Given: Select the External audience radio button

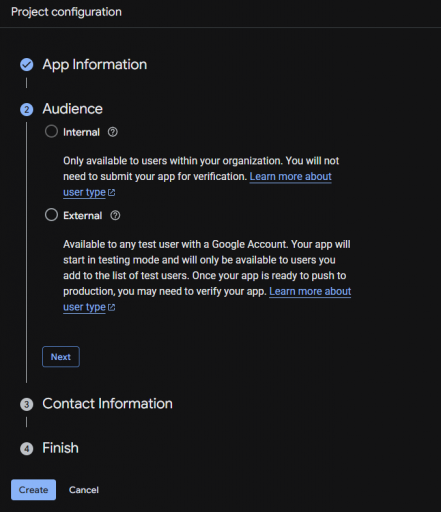Looking at the screenshot, I should [51, 215].
